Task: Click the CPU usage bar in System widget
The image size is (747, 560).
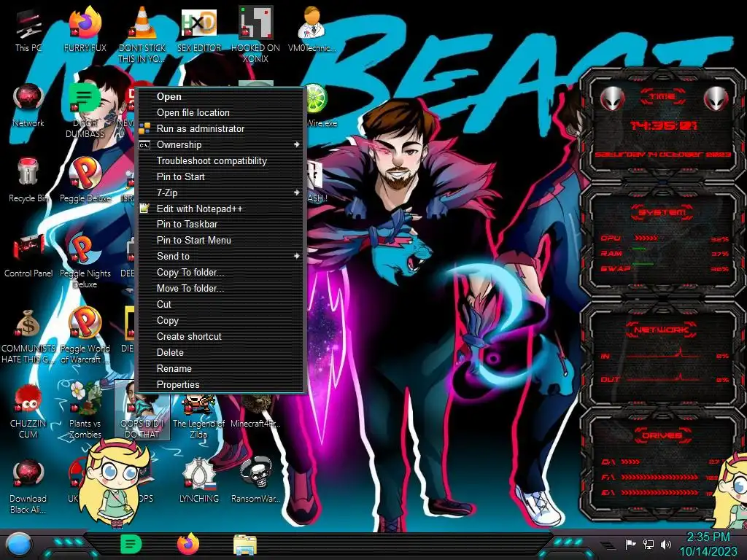Action: (646, 238)
